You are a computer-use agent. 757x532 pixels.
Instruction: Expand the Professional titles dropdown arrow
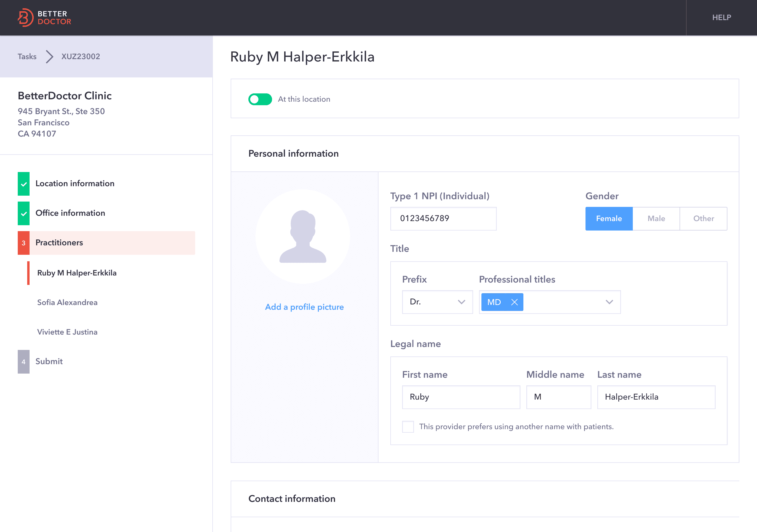609,302
